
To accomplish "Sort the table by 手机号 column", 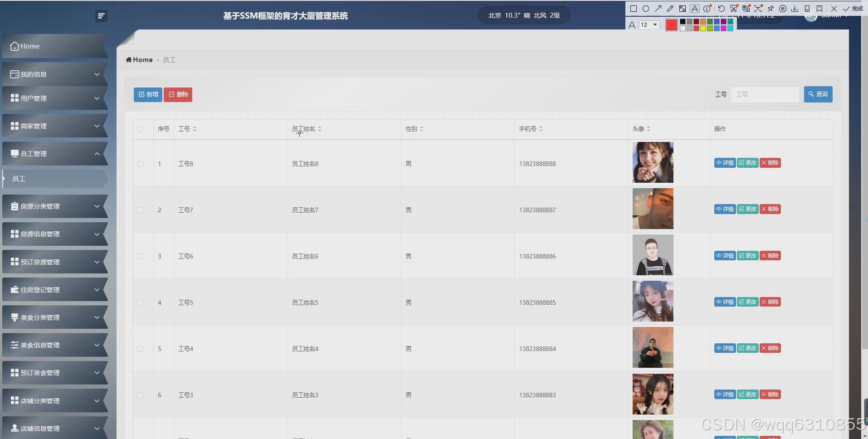I will coord(541,129).
